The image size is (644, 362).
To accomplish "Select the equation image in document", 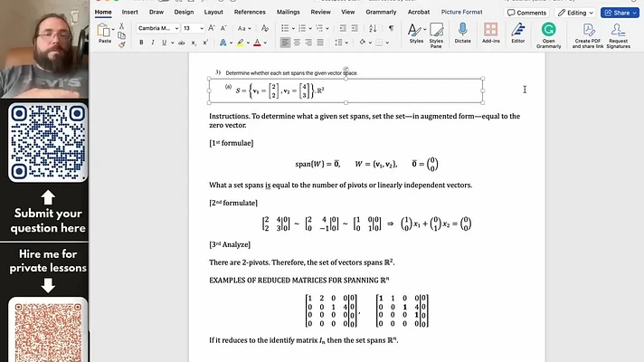I will [x=346, y=90].
